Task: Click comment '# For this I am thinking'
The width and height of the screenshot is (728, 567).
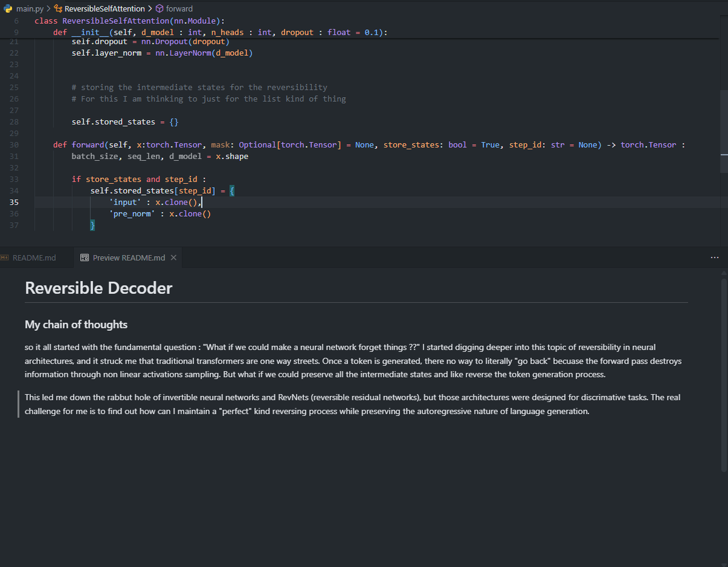Action: pos(209,98)
